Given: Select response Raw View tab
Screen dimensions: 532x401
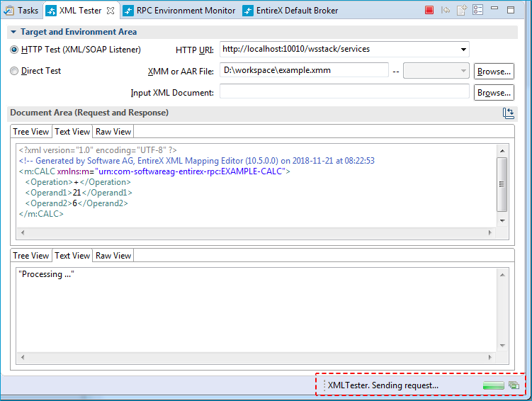Looking at the screenshot, I should [x=113, y=256].
